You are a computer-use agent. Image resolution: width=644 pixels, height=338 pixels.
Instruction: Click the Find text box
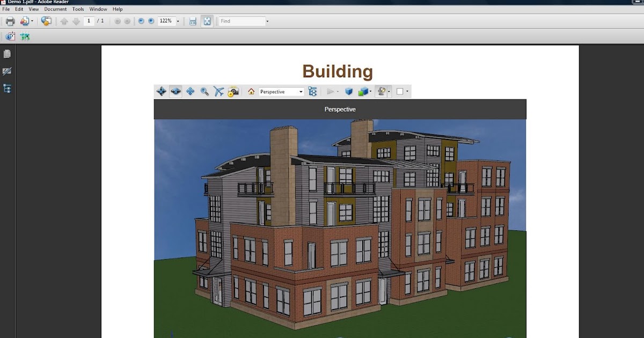click(242, 21)
